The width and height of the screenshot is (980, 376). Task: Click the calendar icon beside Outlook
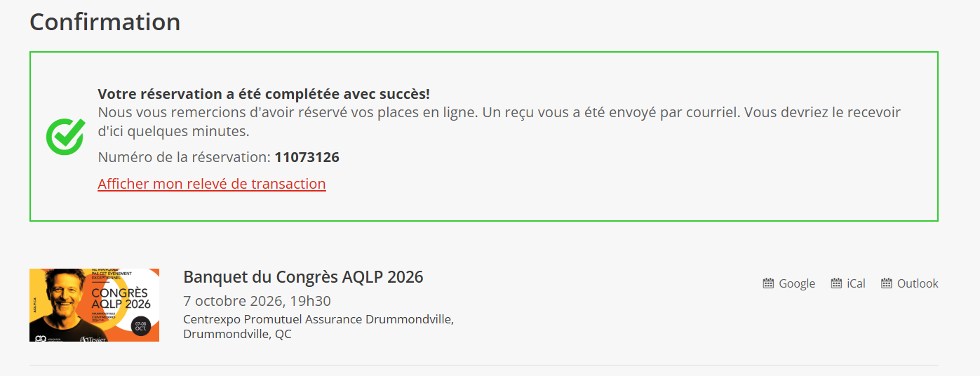click(x=887, y=283)
